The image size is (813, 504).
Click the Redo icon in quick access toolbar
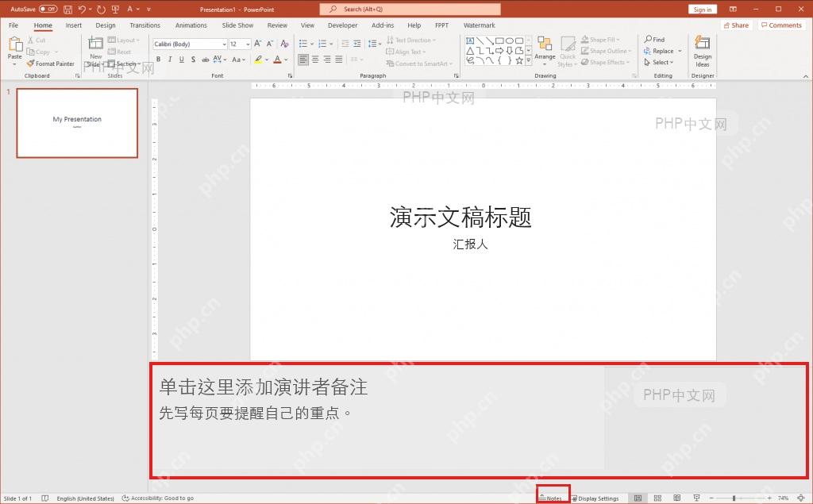pos(101,10)
